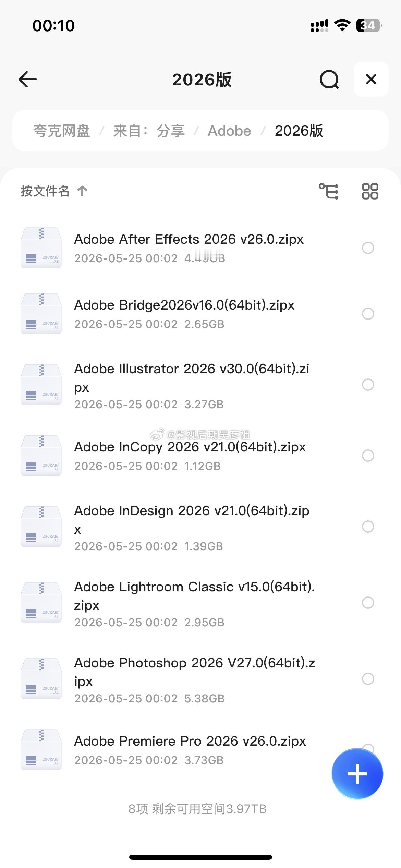
Task: Close the 2026版 folder view
Action: tap(371, 79)
